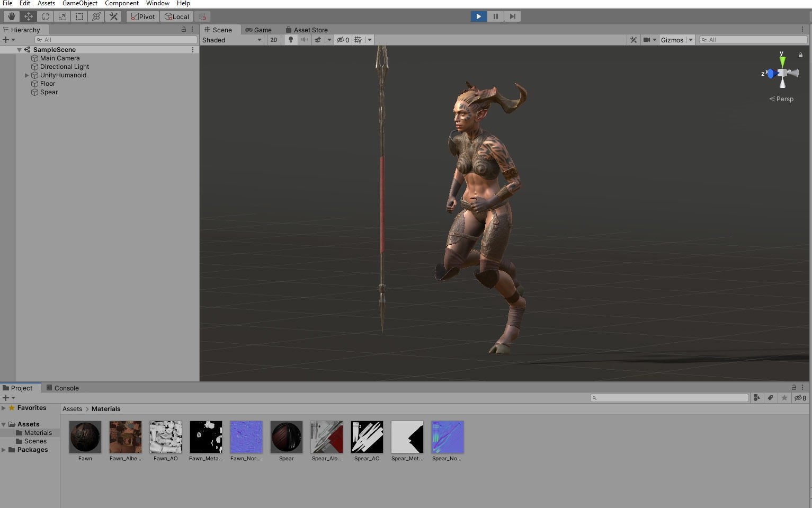Viewport: 812px width, 508px height.
Task: Select the Rect transform tool
Action: (79, 16)
